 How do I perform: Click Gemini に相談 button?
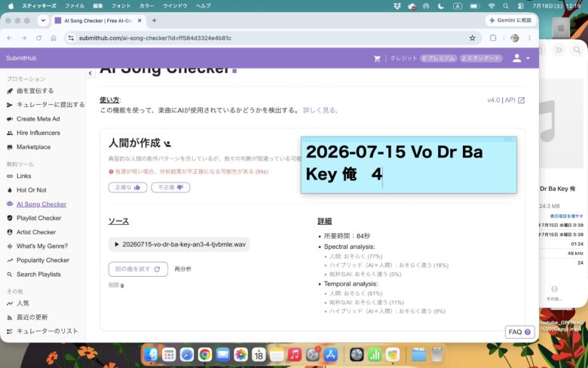click(510, 20)
